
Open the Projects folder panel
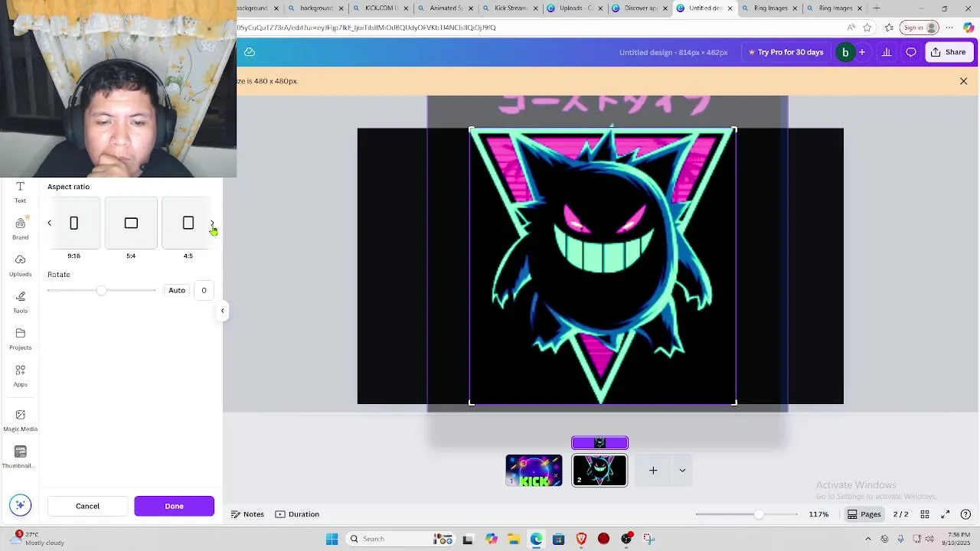[x=20, y=339]
